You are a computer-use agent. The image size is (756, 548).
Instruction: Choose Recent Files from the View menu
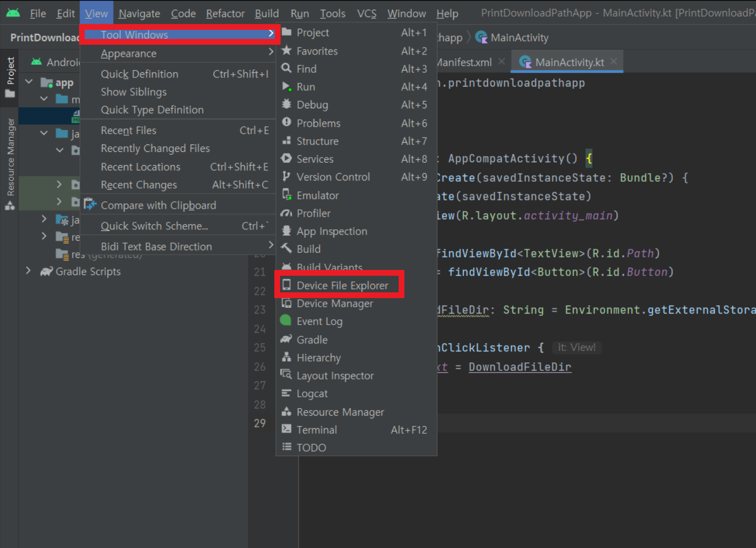(x=179, y=130)
